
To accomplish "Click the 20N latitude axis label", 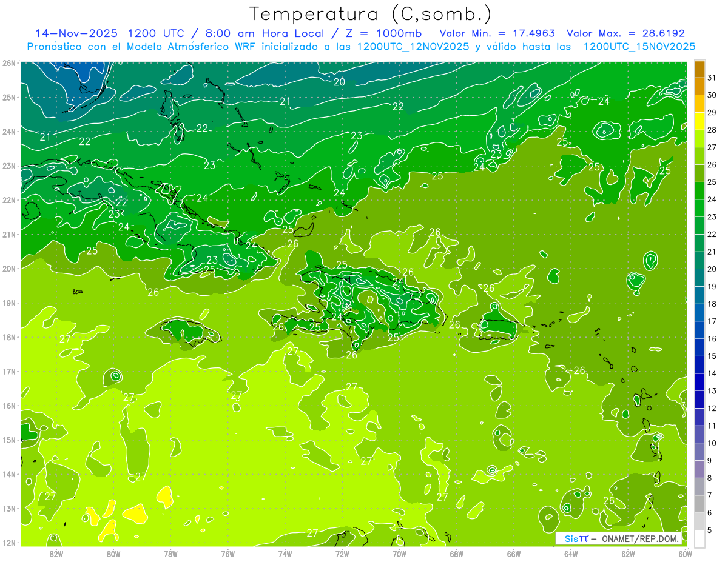I will coord(9,269).
